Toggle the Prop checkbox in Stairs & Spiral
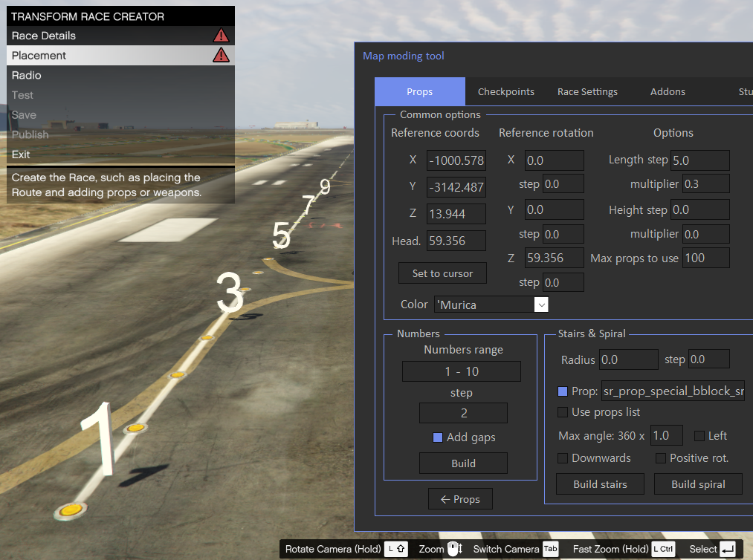Image resolution: width=753 pixels, height=560 pixels. coord(563,391)
